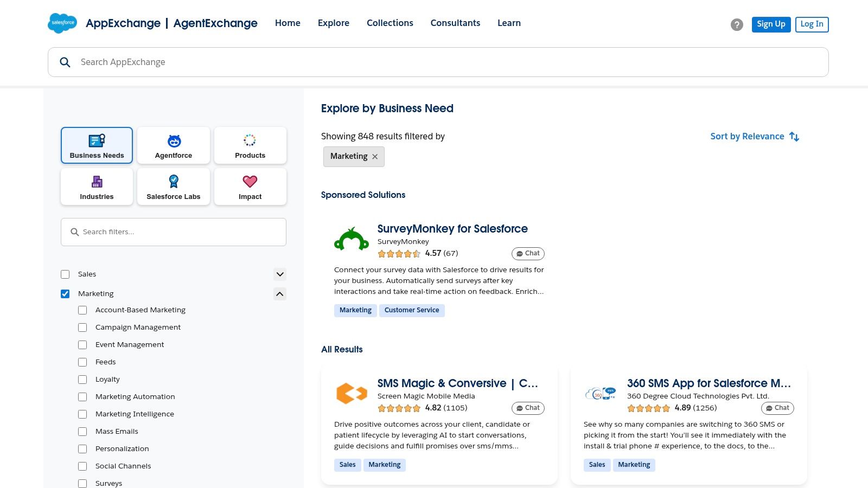
Task: Open Chat for SurveyMonkey for Salesforce
Action: (x=528, y=254)
